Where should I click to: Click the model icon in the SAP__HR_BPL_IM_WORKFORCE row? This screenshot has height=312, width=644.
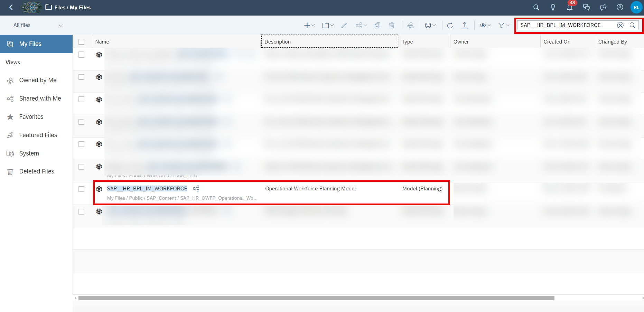pos(99,189)
